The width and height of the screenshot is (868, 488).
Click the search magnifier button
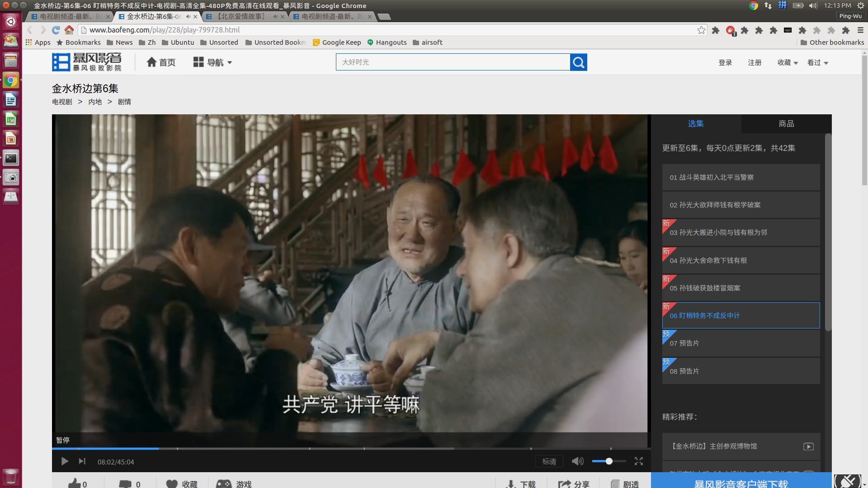coord(579,62)
